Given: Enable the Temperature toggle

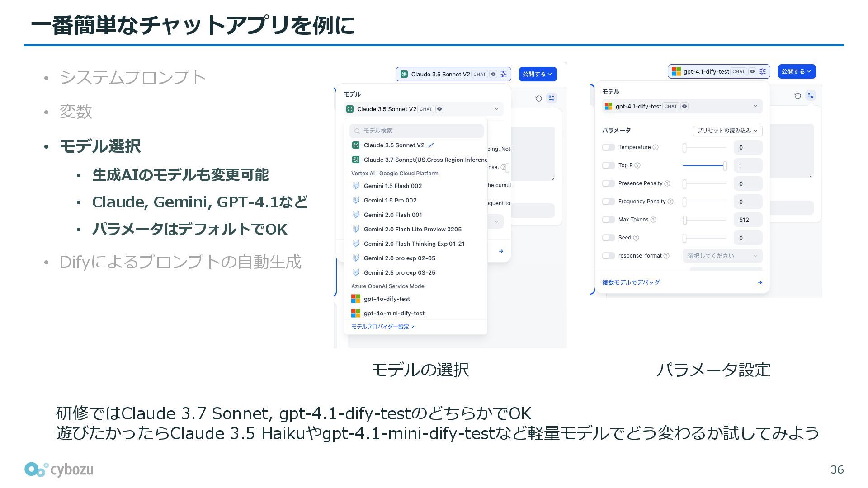Looking at the screenshot, I should pyautogui.click(x=609, y=147).
